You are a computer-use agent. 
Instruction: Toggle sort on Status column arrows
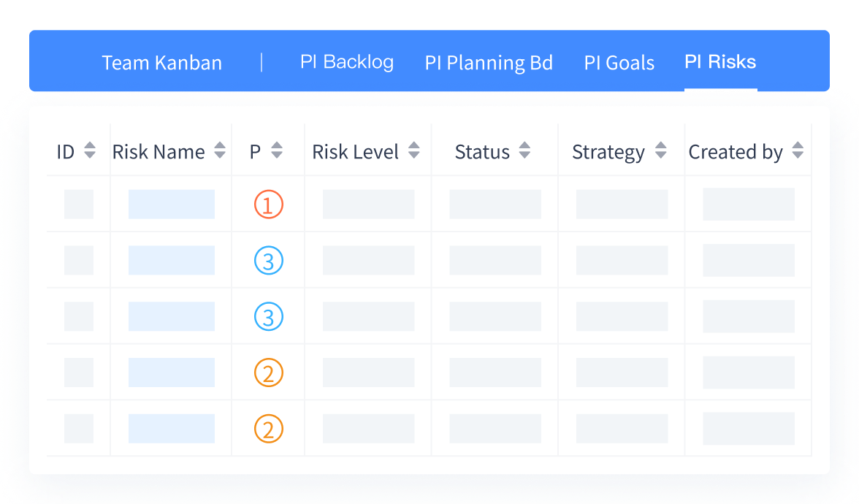click(x=524, y=151)
